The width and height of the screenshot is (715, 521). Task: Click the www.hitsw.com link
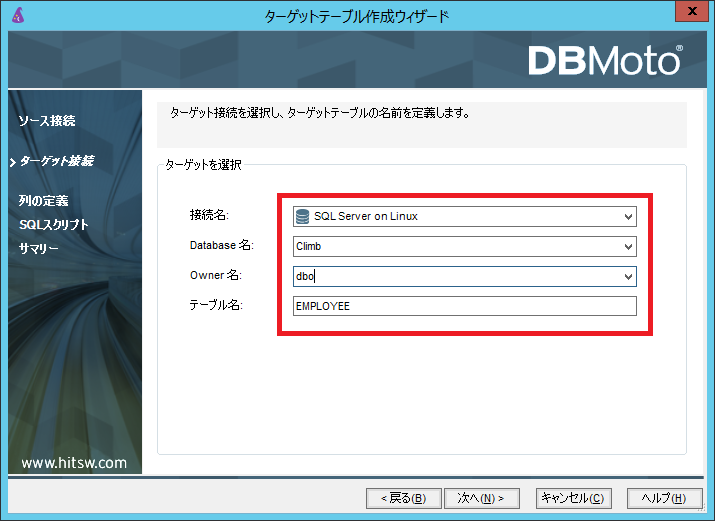point(74,463)
